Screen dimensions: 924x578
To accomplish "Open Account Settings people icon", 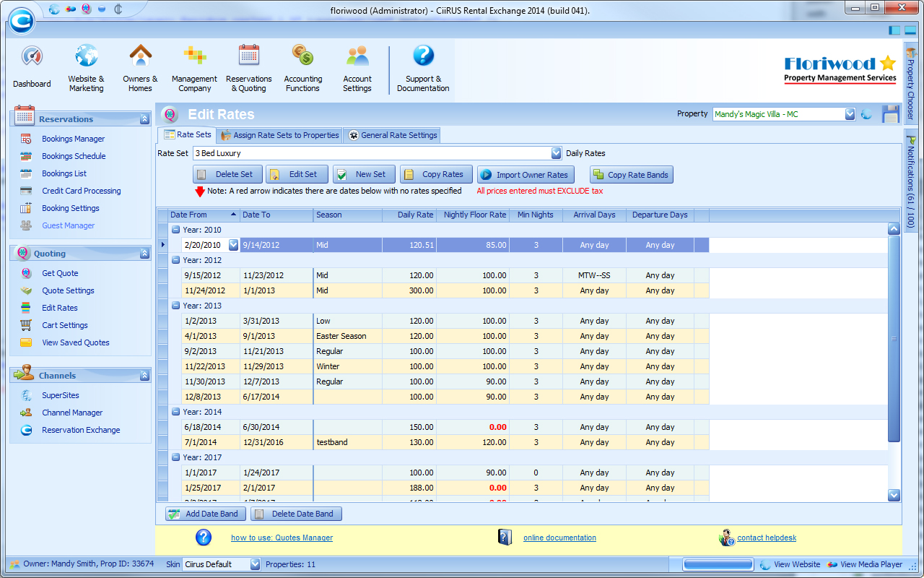I will click(357, 56).
